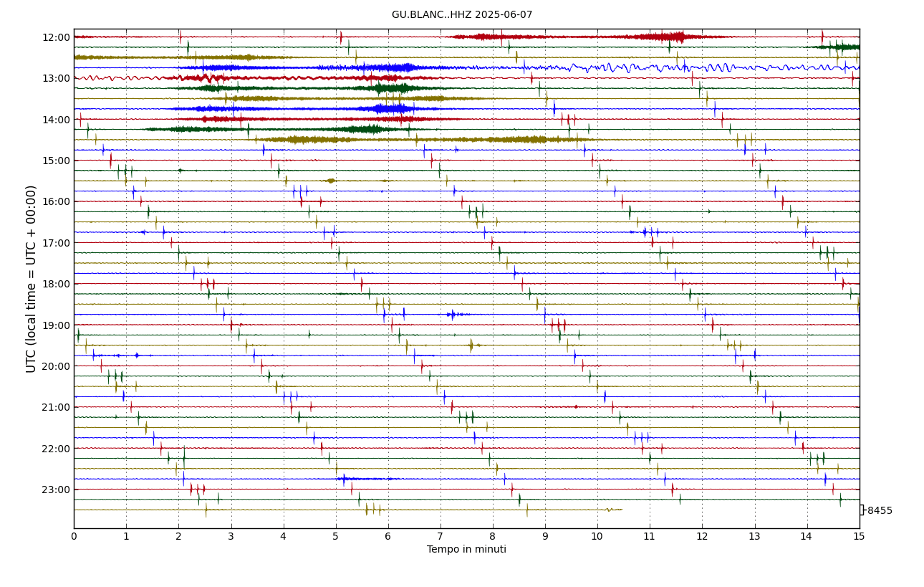Click the 15:00 time label
This screenshot has width=924, height=587.
point(57,161)
